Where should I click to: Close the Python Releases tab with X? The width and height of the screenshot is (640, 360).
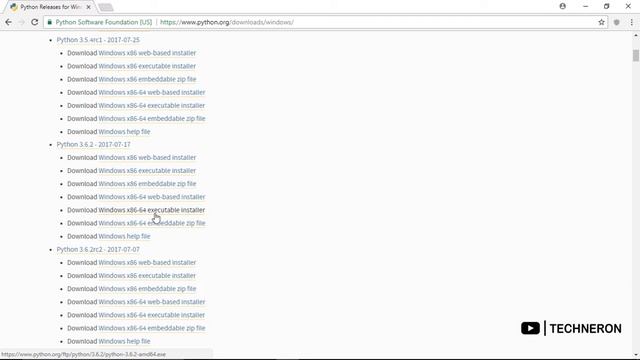[88, 7]
